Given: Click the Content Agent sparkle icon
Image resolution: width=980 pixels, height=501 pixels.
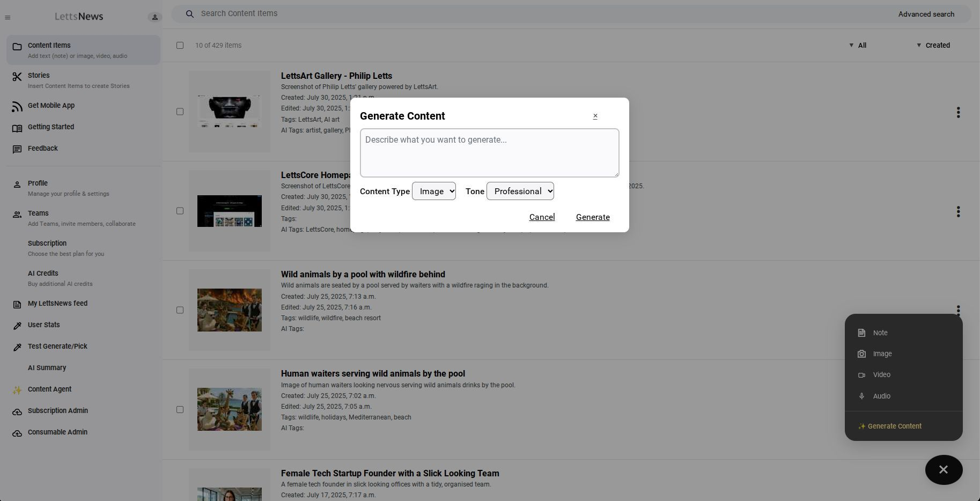Looking at the screenshot, I should click(x=17, y=391).
